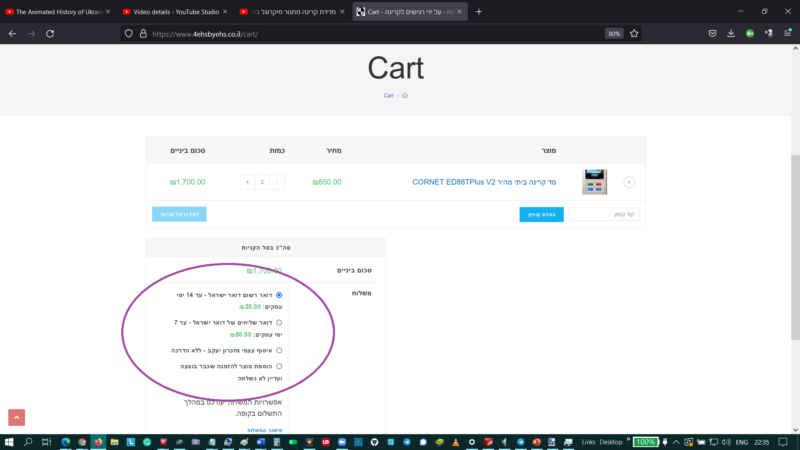Open tracking protection shield icon
The height and width of the screenshot is (450, 800).
click(x=129, y=34)
